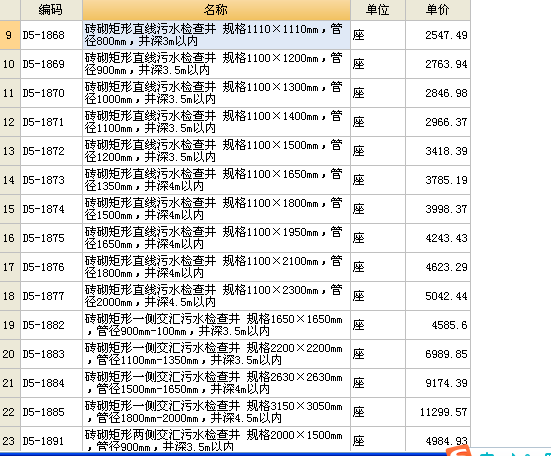Click name cell with 规格2630×2630mm
551x456 pixels.
[216, 383]
